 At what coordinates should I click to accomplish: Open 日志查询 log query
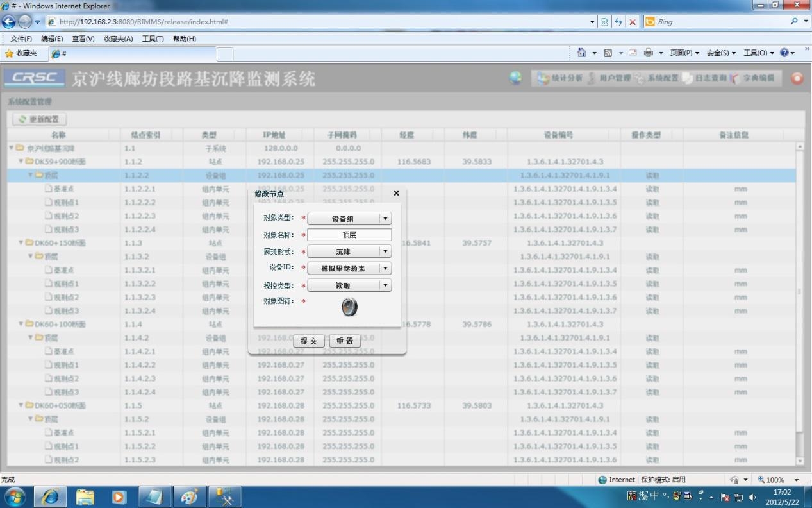(704, 78)
